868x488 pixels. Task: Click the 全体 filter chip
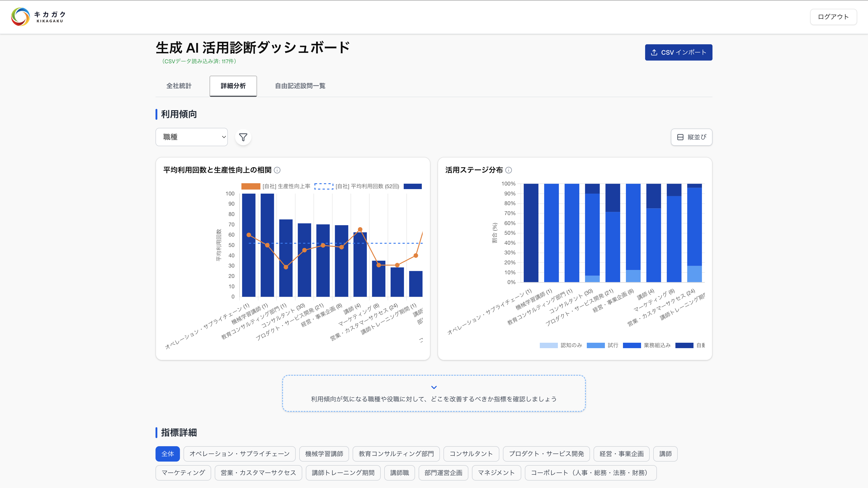pyautogui.click(x=167, y=454)
